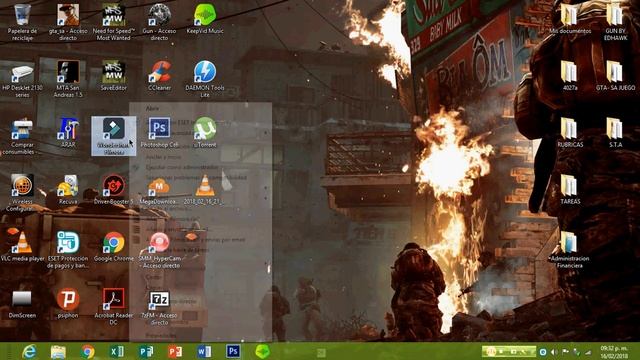
Task: Launch the gta_sa - Acceso directo shortcut
Action: (x=68, y=22)
